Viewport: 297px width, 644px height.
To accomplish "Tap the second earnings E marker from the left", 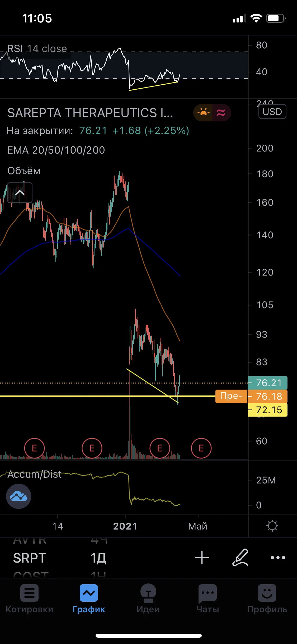I will (92, 448).
